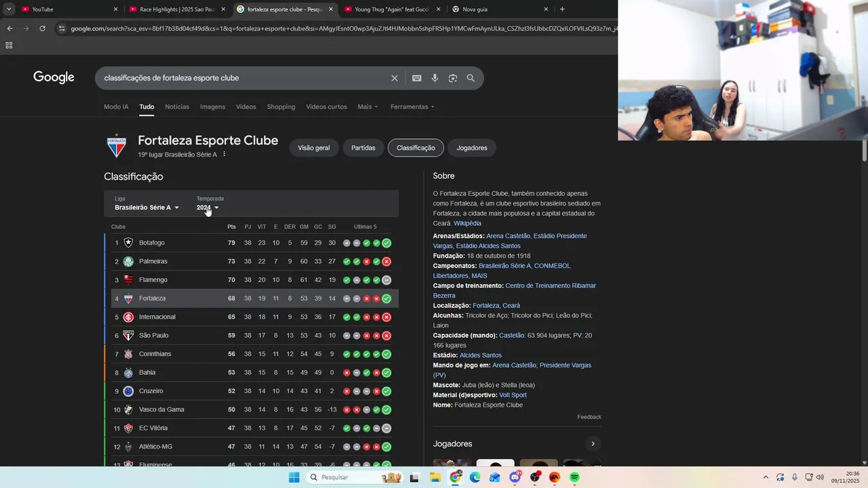Open Arena Castelão link under Arenas/Estádios

[x=507, y=236]
